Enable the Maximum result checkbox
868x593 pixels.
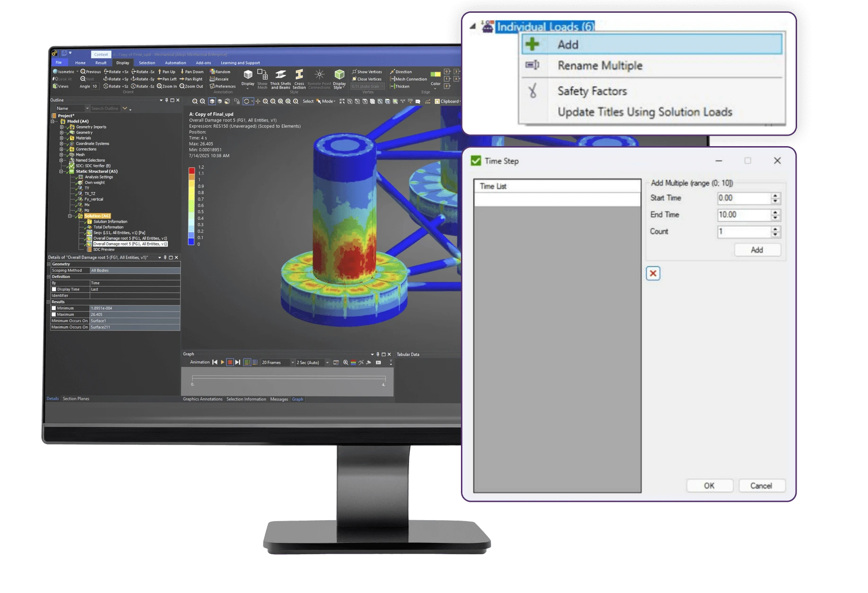pos(54,314)
